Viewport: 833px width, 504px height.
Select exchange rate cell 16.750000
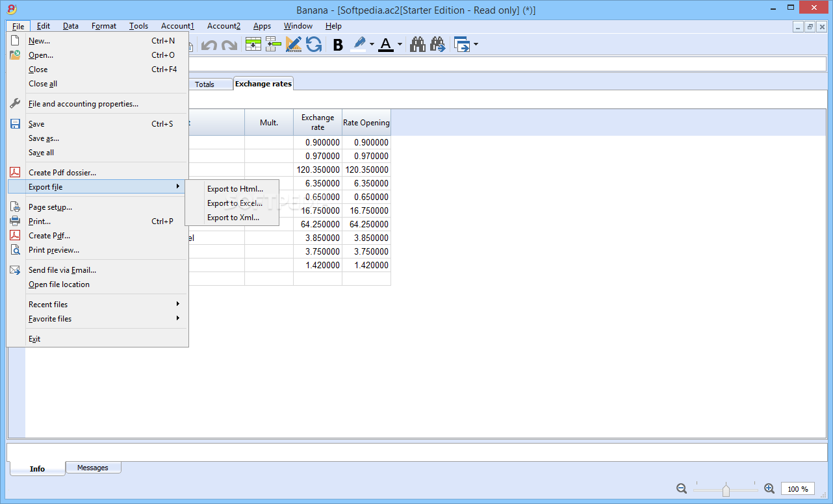point(318,210)
